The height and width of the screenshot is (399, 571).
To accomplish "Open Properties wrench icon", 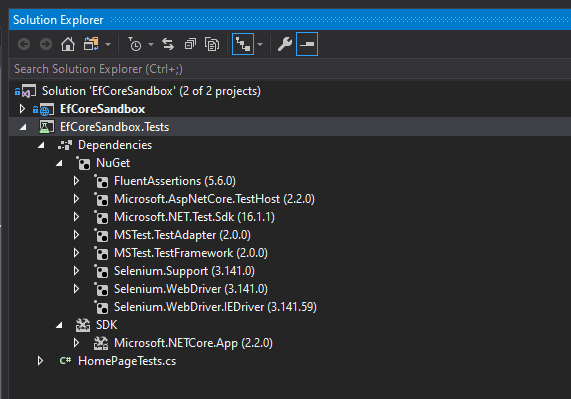I will point(285,44).
